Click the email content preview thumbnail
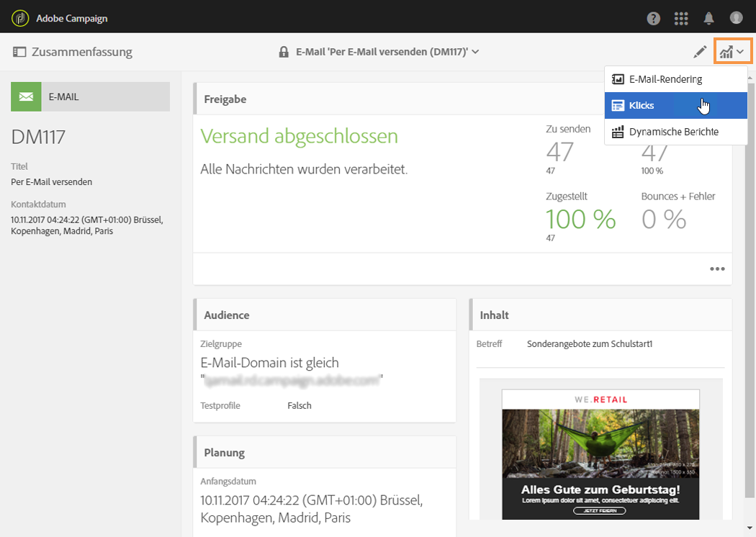756x537 pixels. (600, 454)
